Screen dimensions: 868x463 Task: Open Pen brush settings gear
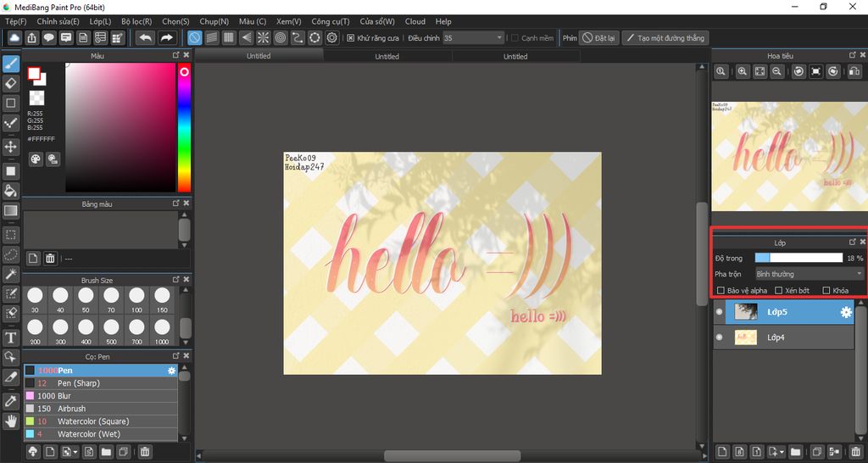(x=171, y=371)
